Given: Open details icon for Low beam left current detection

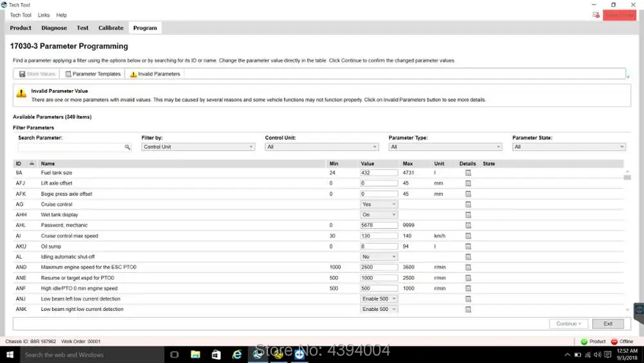Looking at the screenshot, I should click(x=468, y=299).
